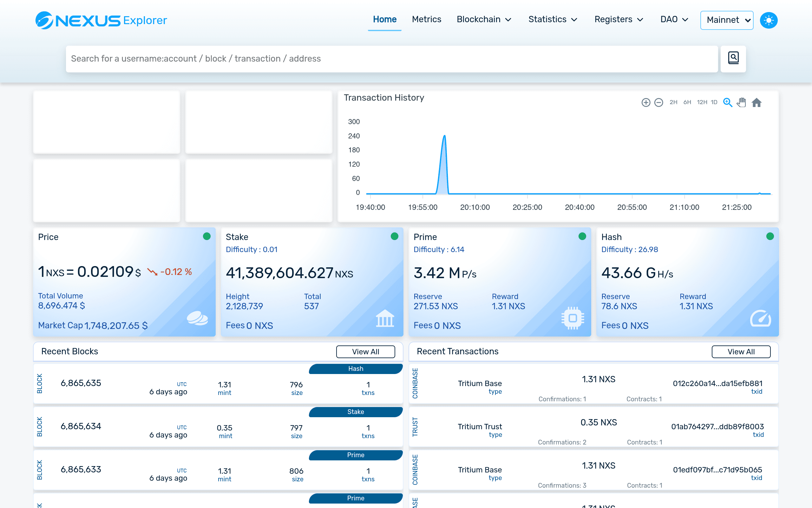Screen dimensions: 812x508
Task: Click the Tritium Trust transaction type
Action: [480, 427]
